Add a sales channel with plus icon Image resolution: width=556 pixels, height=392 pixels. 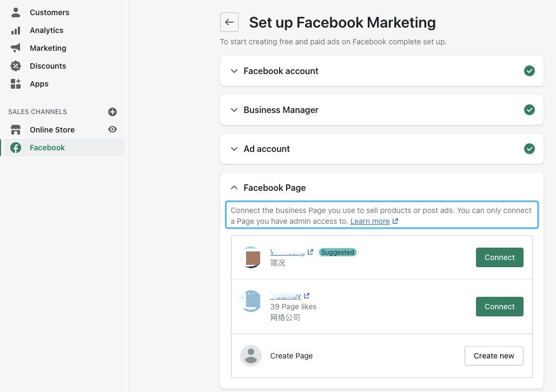coord(112,112)
